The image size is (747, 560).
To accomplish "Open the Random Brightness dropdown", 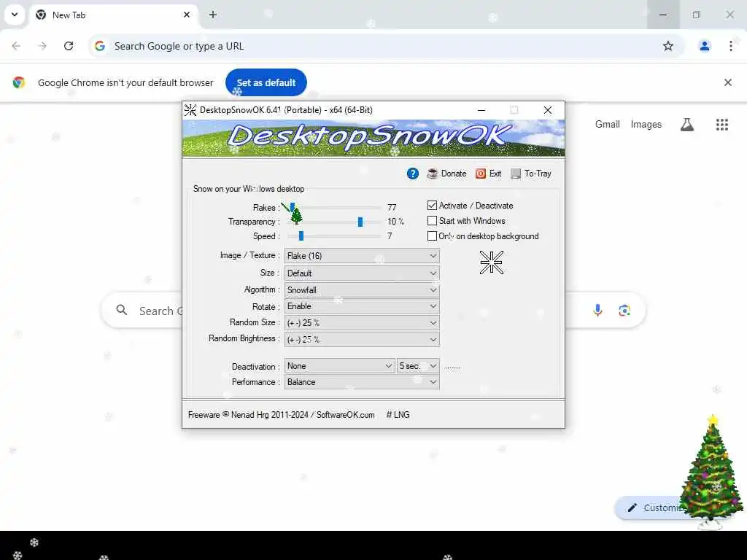I will click(x=362, y=340).
